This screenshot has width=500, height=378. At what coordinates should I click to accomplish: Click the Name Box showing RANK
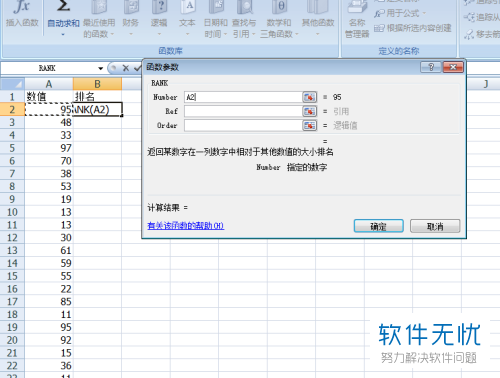(x=49, y=68)
